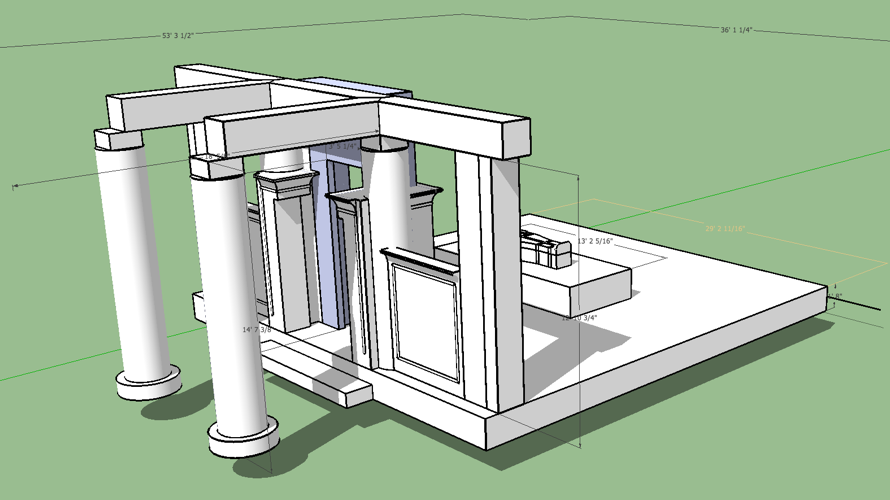
Task: Select the far-left column's circular base
Action: click(x=148, y=382)
